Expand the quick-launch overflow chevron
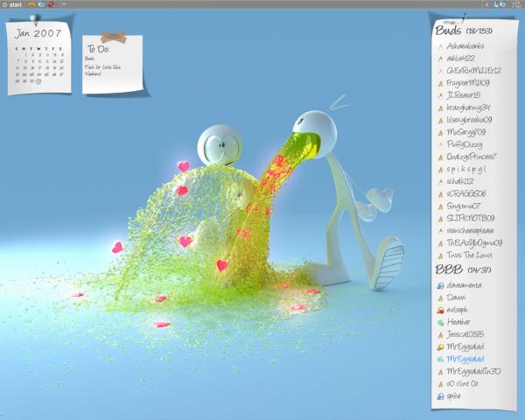Viewport: 525px width, 420px height. tap(64, 4)
